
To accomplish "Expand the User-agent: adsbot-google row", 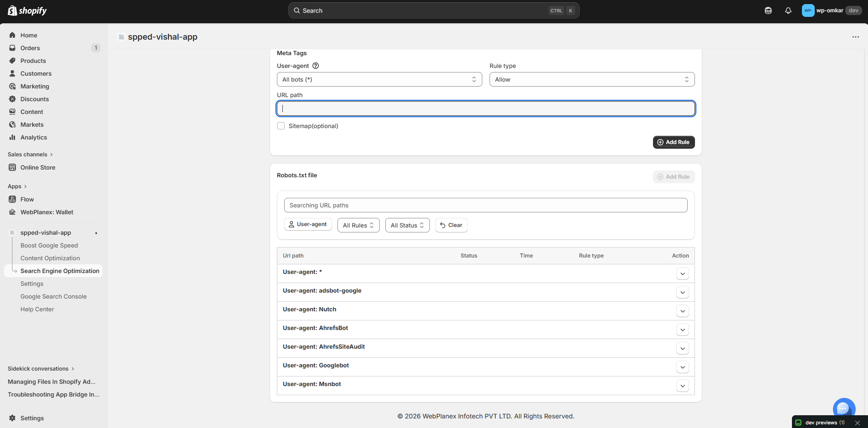I will click(x=682, y=293).
